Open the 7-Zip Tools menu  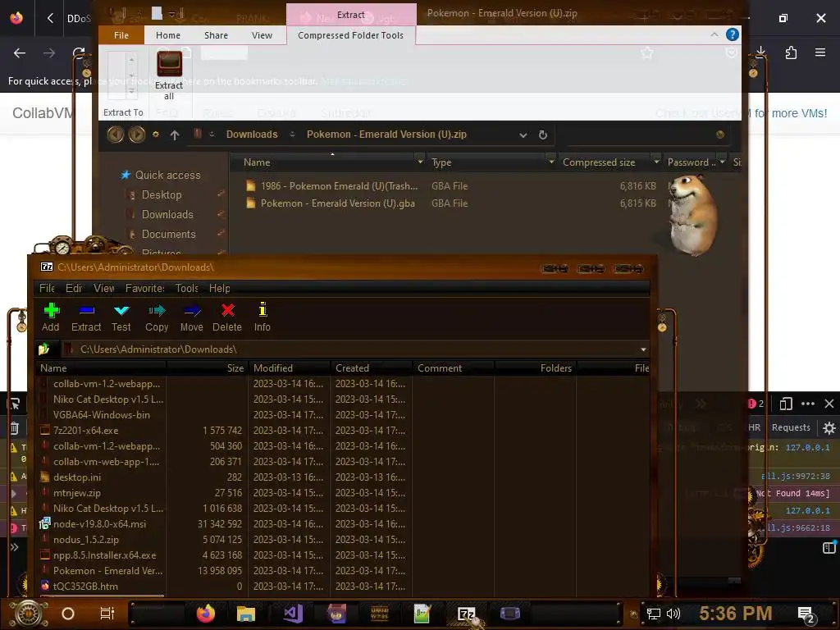pos(186,288)
